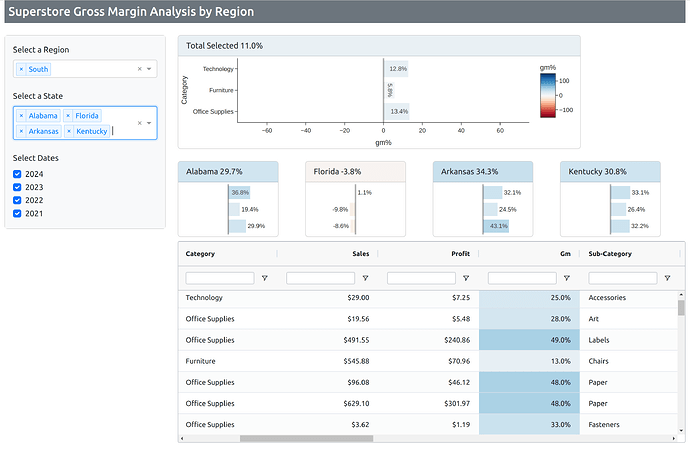Uncheck the 2021 date checkbox
Image resolution: width=690 pixels, height=451 pixels.
(x=17, y=213)
